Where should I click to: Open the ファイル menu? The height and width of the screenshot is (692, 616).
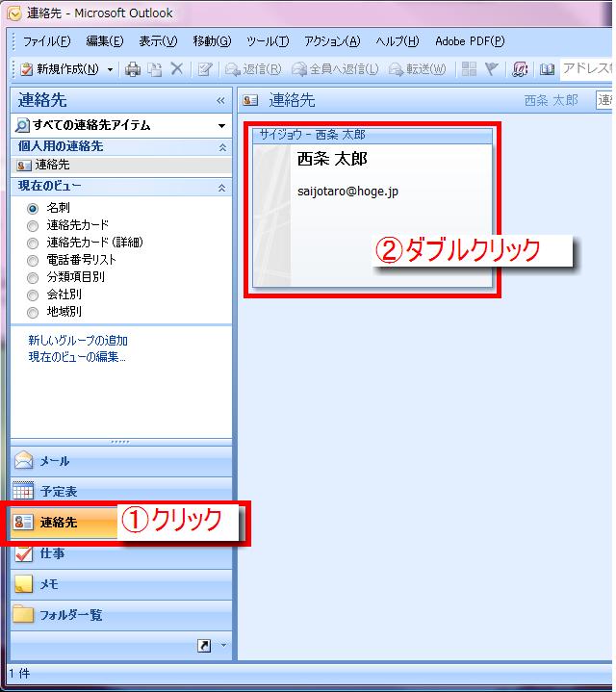[46, 41]
